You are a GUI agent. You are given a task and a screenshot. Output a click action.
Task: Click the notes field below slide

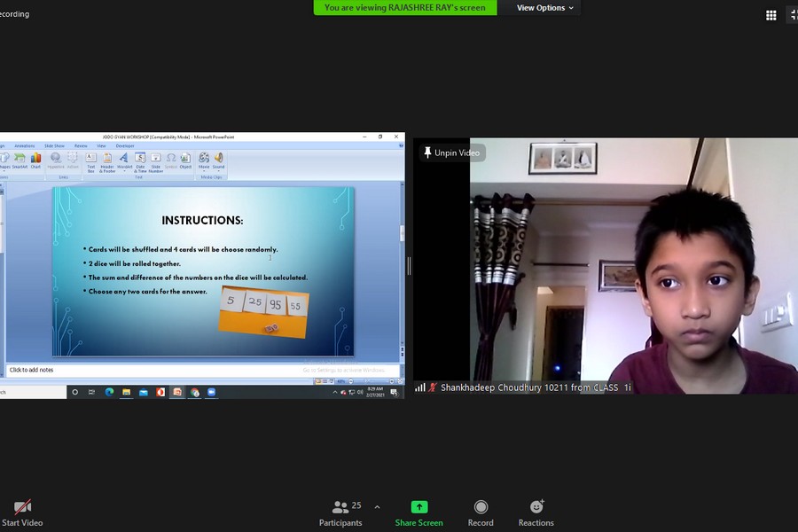(204, 370)
